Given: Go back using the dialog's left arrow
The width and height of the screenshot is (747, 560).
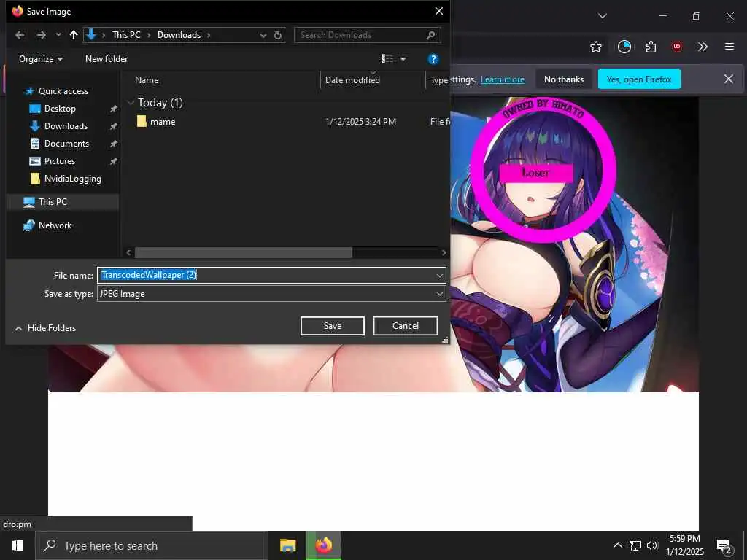Looking at the screenshot, I should coord(20,35).
